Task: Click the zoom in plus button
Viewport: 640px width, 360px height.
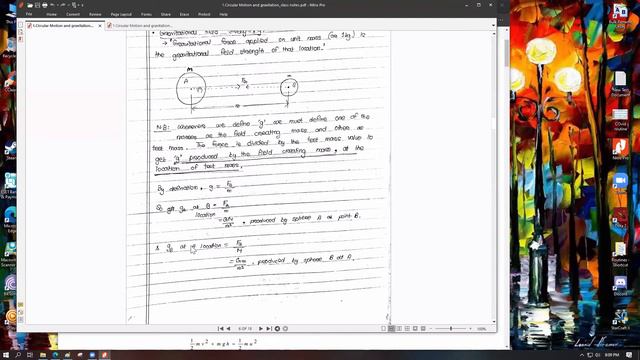Action: [470, 329]
